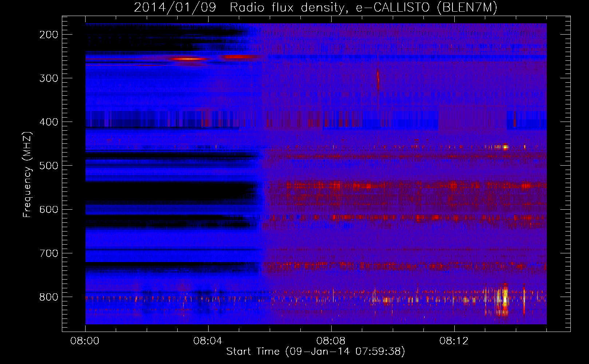Click the 800 frequency tick label

tap(49, 297)
